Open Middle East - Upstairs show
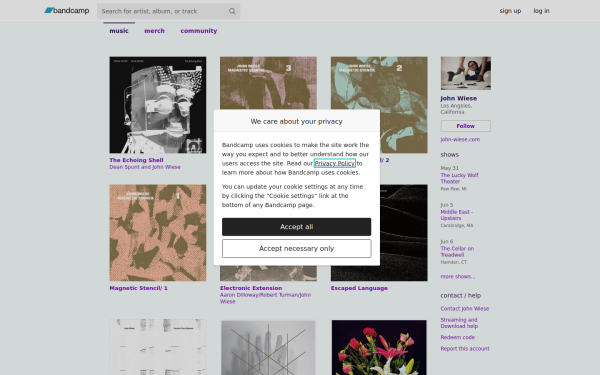 (x=457, y=215)
